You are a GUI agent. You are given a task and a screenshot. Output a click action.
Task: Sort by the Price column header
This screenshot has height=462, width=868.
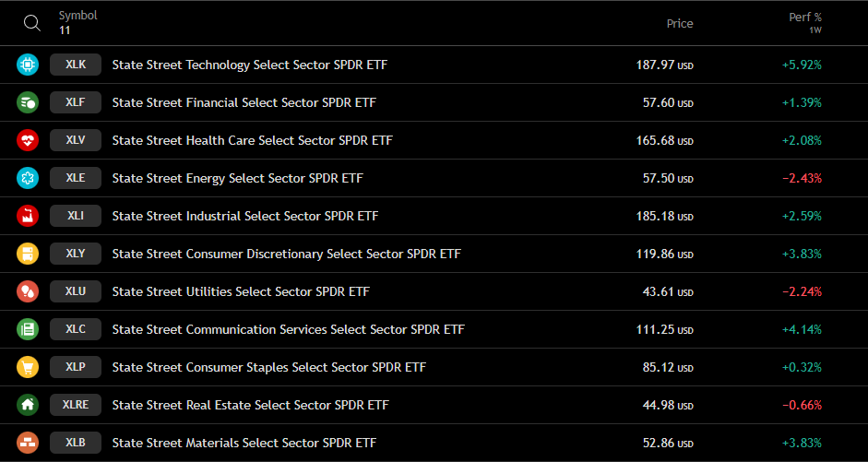(680, 23)
